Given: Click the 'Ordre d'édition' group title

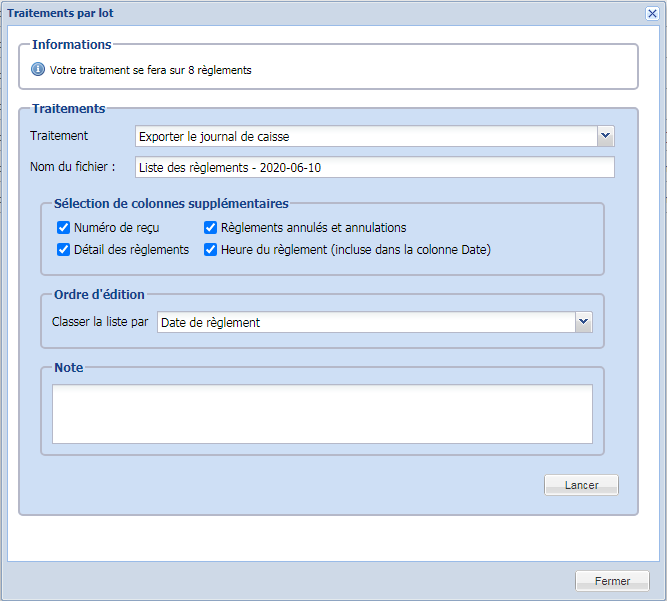Looking at the screenshot, I should click(99, 294).
